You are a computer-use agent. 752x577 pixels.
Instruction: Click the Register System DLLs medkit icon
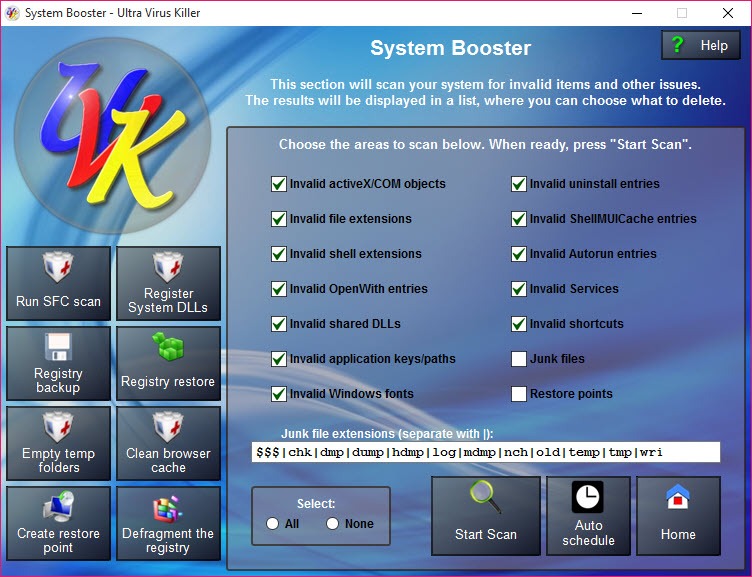(x=168, y=266)
